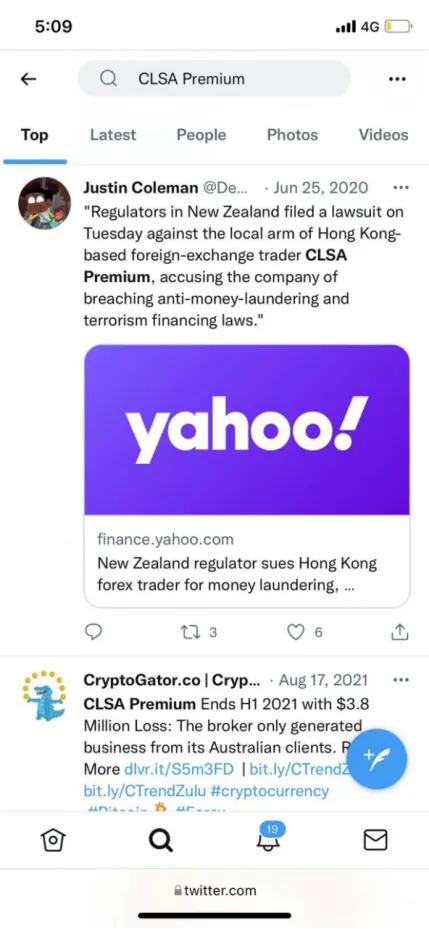Switch to the Latest tab
Viewport: 429px width, 929px height.
113,135
